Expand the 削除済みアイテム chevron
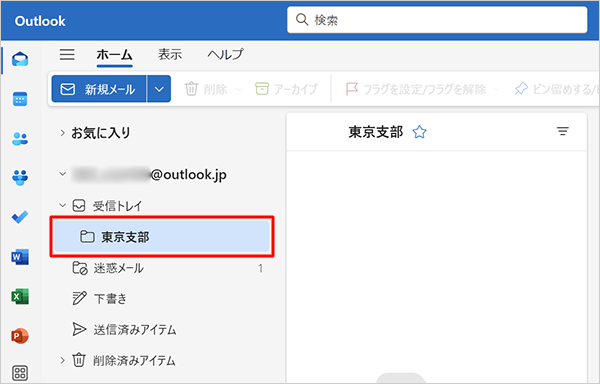Viewport: 600px width, 384px height. click(x=62, y=360)
